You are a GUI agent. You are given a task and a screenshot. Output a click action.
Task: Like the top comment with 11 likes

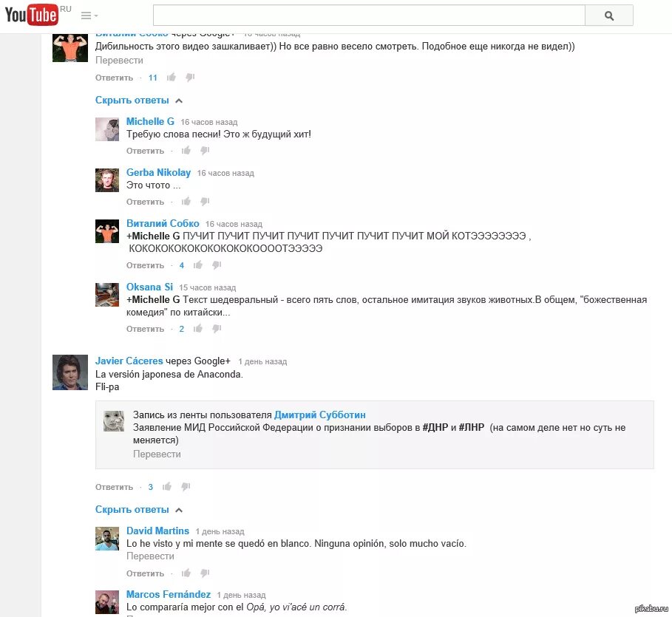coord(172,77)
